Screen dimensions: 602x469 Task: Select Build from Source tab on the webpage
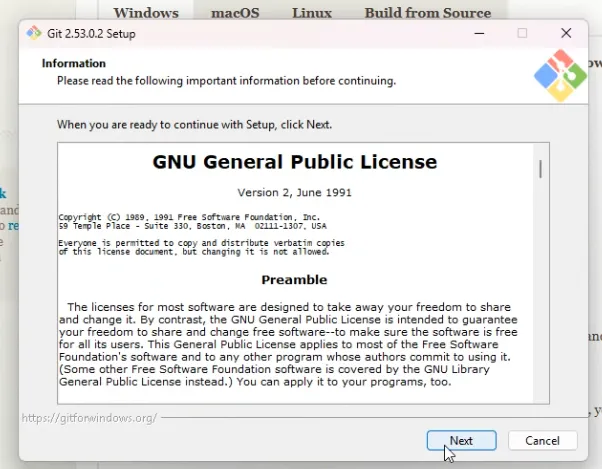click(x=428, y=13)
